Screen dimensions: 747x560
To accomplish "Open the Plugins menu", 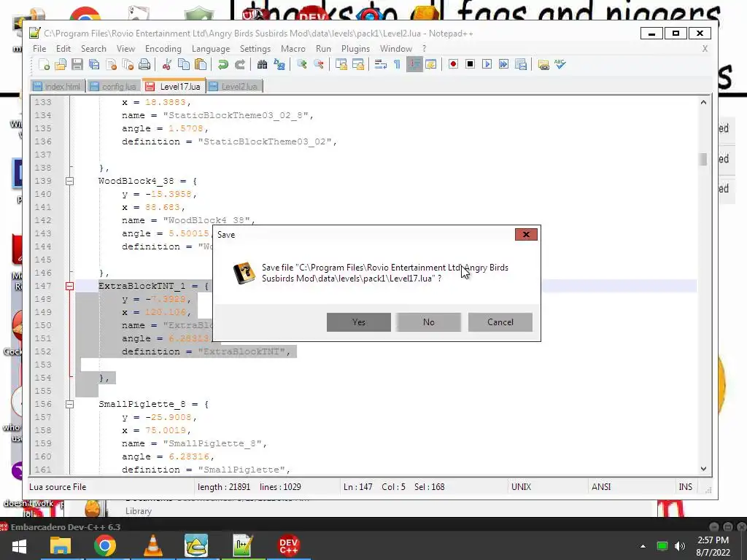I will click(x=355, y=49).
